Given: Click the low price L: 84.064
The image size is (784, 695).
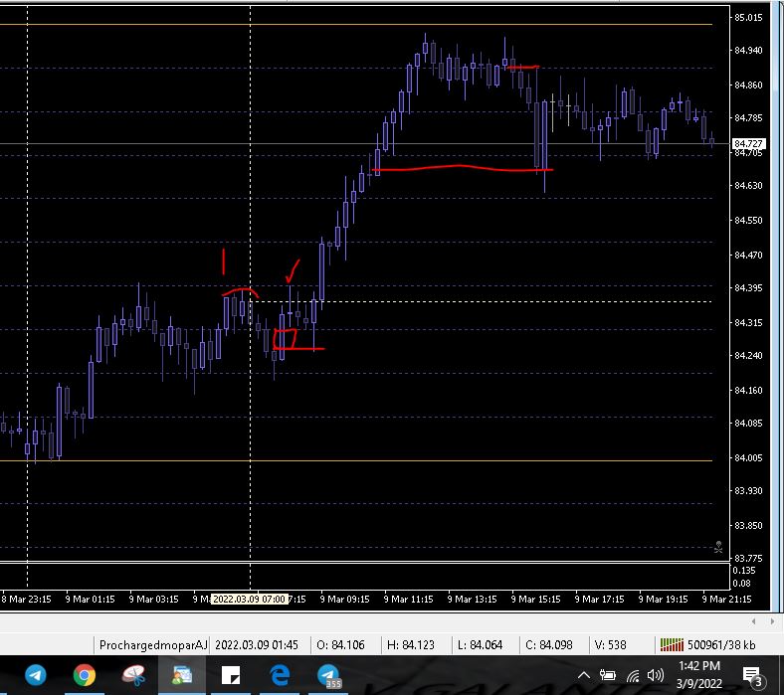Looking at the screenshot, I should [480, 645].
